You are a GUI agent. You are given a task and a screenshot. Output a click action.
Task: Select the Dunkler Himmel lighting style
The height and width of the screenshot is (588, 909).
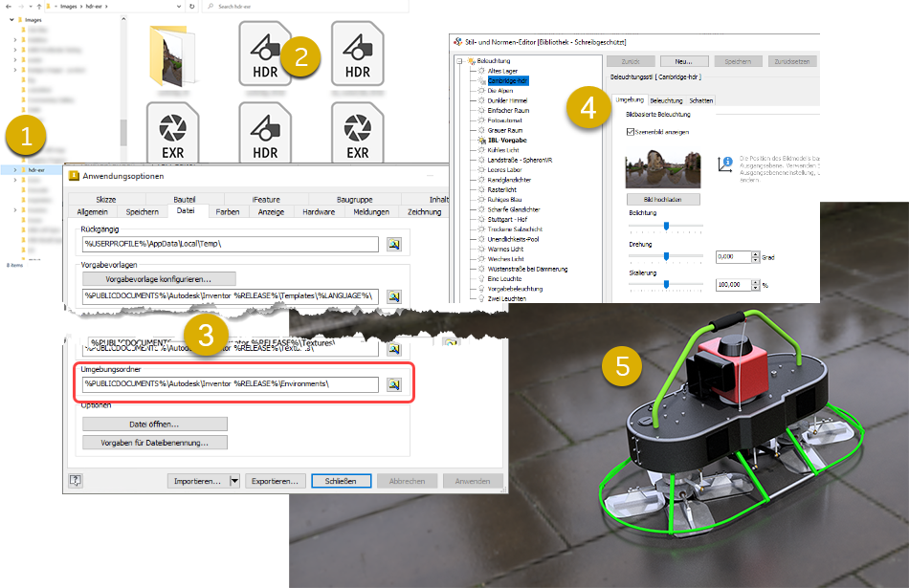click(x=507, y=100)
